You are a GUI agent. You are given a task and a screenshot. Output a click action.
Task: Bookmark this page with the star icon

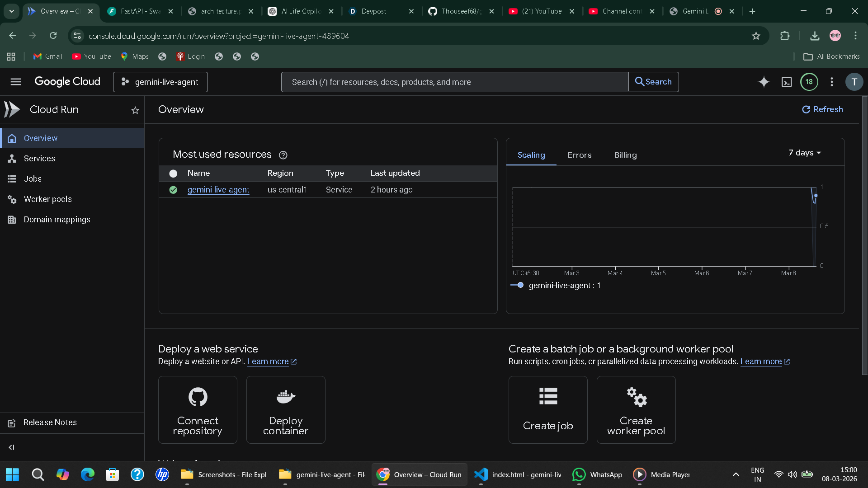coord(756,36)
